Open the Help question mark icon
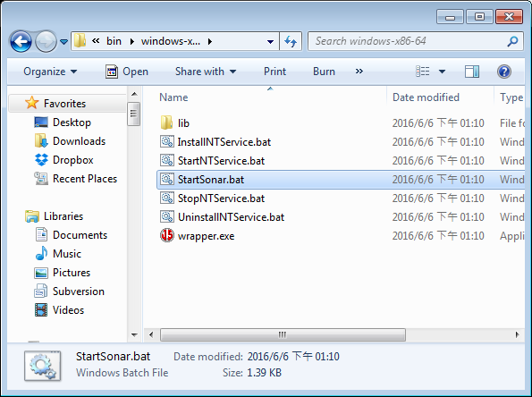 tap(504, 72)
